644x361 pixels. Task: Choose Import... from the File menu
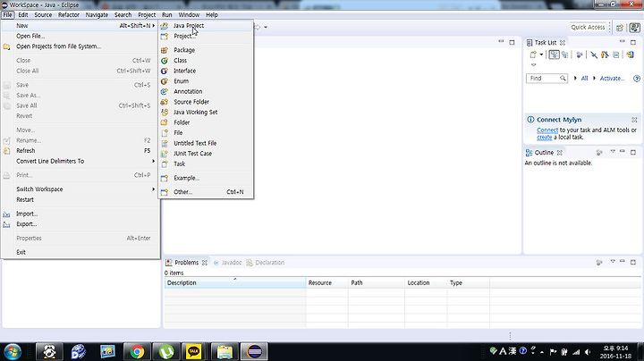tap(80, 214)
